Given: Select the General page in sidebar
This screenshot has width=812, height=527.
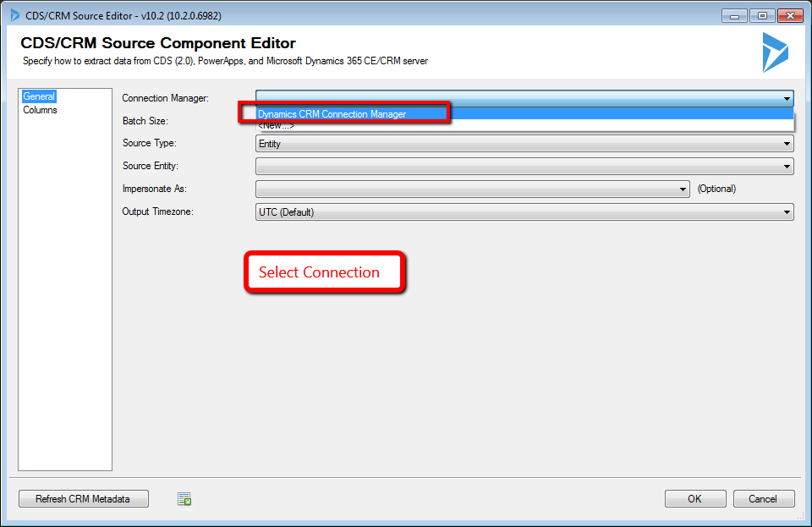Looking at the screenshot, I should pyautogui.click(x=39, y=96).
